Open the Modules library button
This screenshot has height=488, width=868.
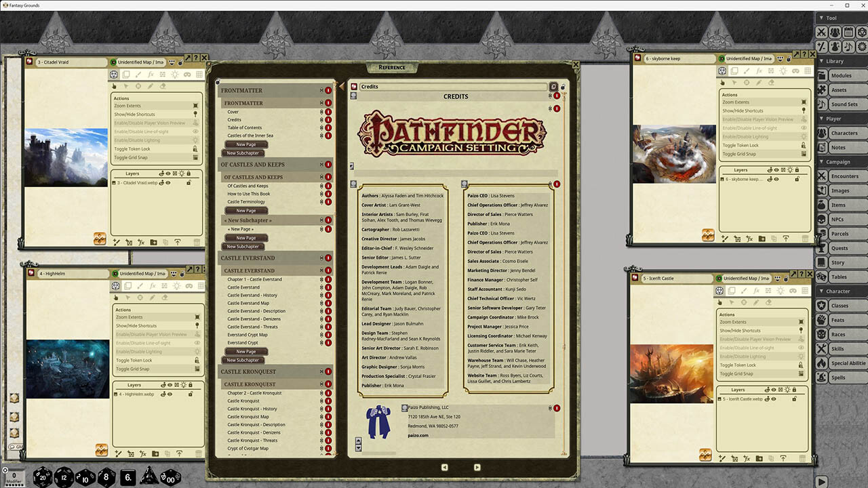click(840, 75)
